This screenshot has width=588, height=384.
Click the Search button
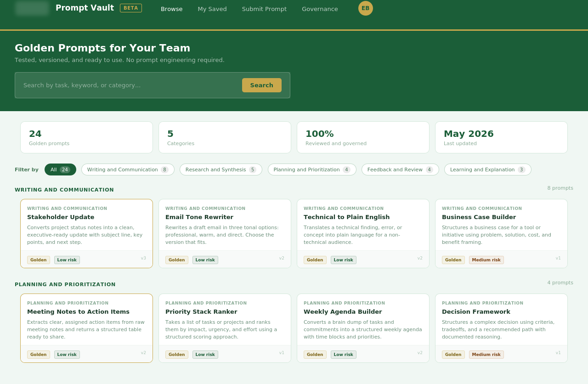(262, 85)
